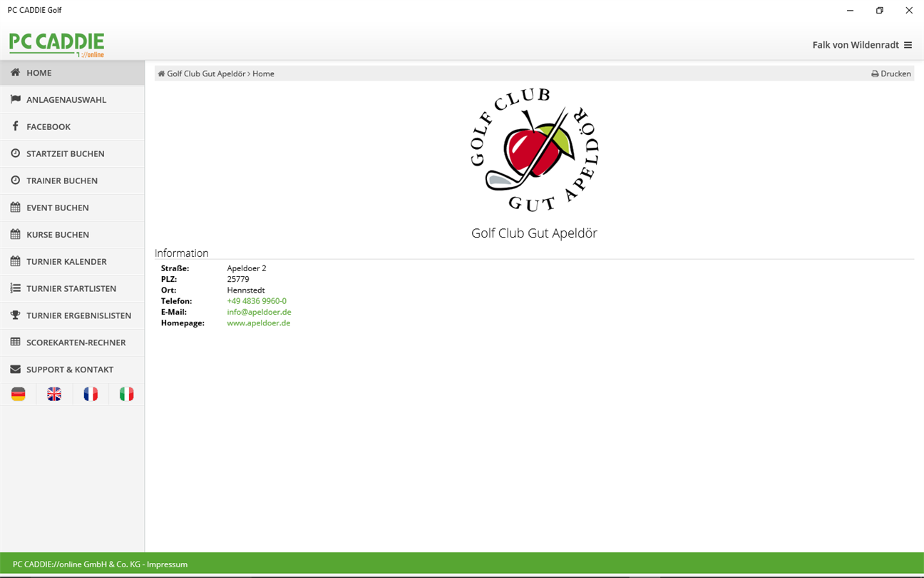Click the Homepage field label
The height and width of the screenshot is (578, 924).
183,323
